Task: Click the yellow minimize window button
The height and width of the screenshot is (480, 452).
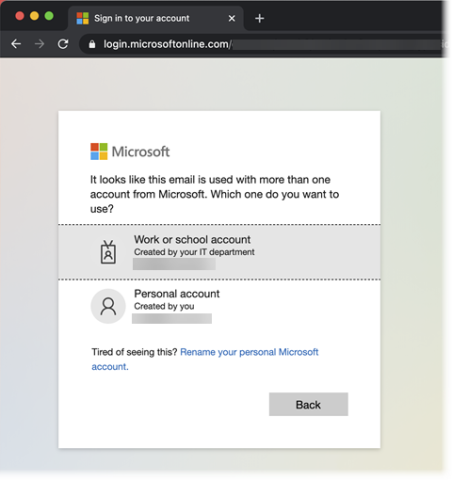Action: coord(34,16)
